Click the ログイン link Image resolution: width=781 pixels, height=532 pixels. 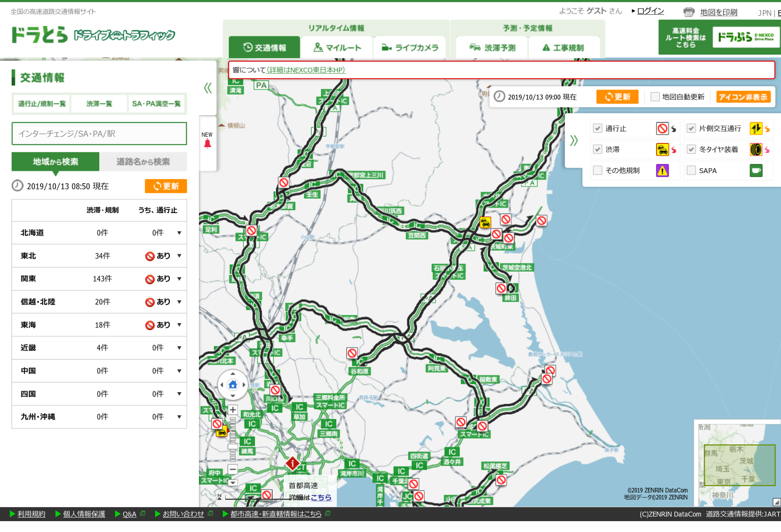650,11
